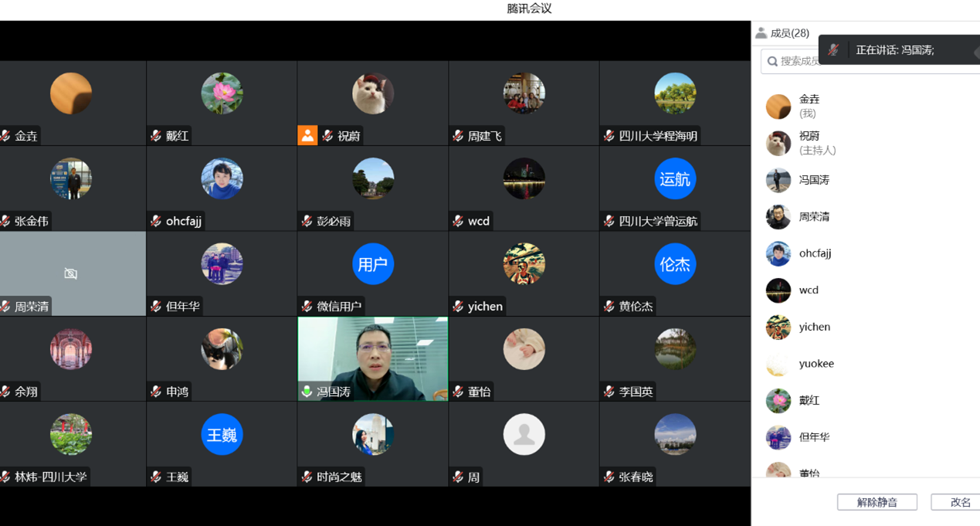This screenshot has width=980, height=526.
Task: Select 周荣清 in the member list
Action: pos(814,217)
